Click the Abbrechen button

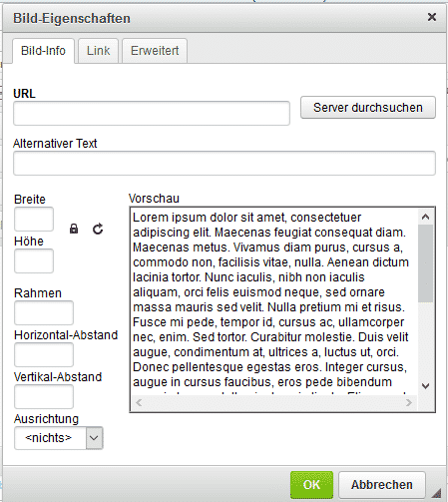[382, 485]
